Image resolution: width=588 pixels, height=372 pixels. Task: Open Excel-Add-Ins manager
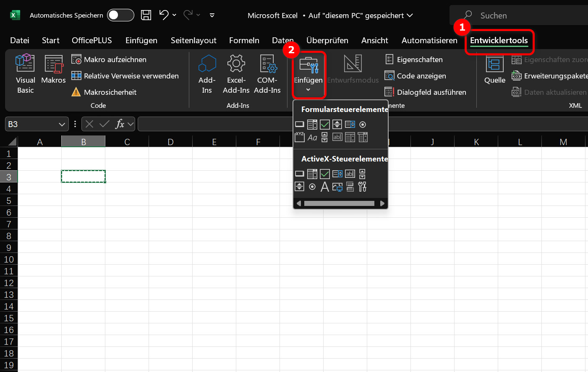[x=236, y=74]
